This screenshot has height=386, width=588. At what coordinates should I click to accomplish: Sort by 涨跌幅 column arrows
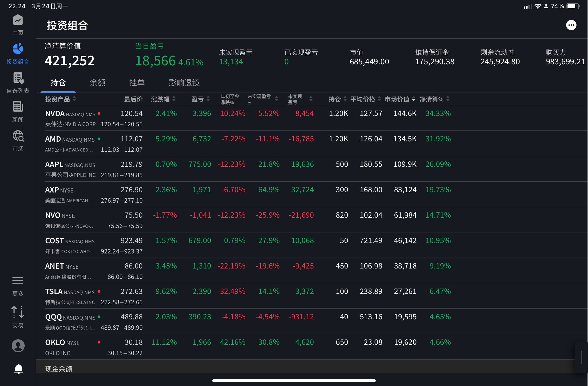[x=174, y=99]
